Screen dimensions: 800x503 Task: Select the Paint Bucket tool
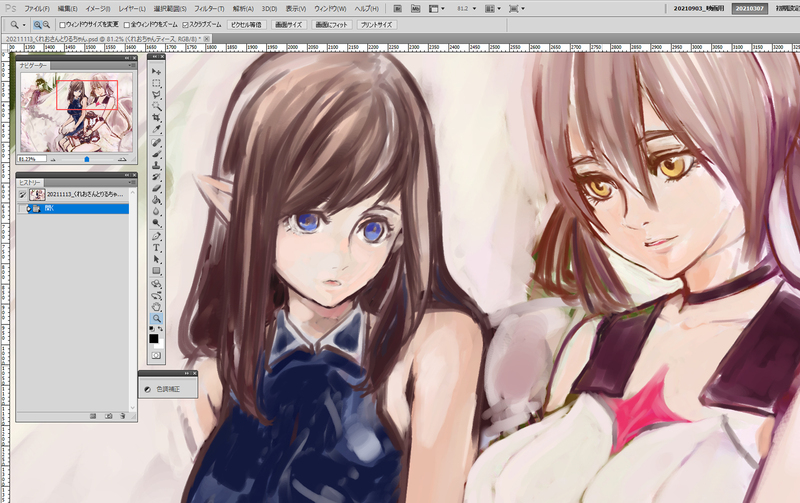(157, 200)
